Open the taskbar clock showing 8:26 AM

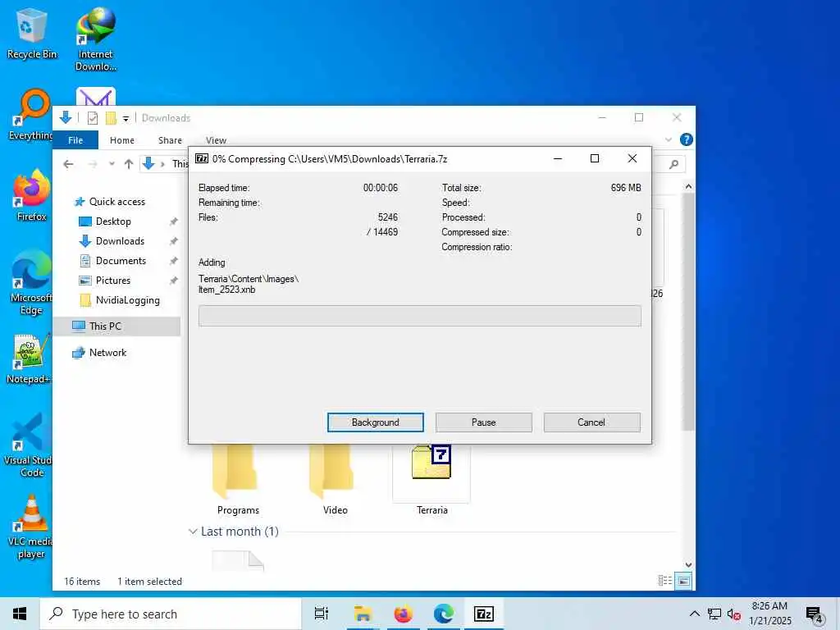[x=769, y=614]
